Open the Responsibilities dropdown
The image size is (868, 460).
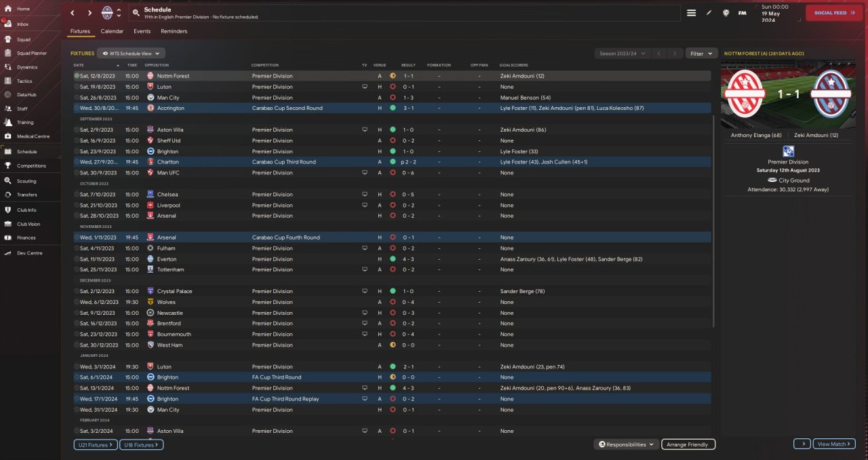[626, 444]
